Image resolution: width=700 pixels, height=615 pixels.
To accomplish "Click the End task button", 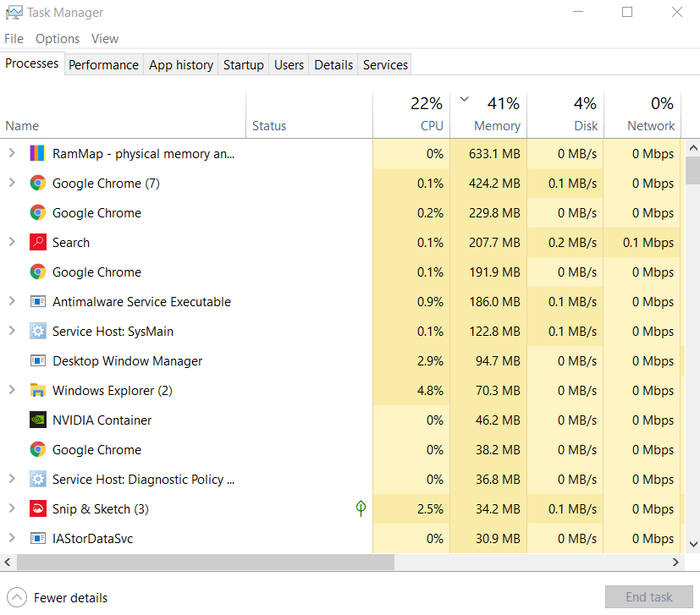I will 648,597.
